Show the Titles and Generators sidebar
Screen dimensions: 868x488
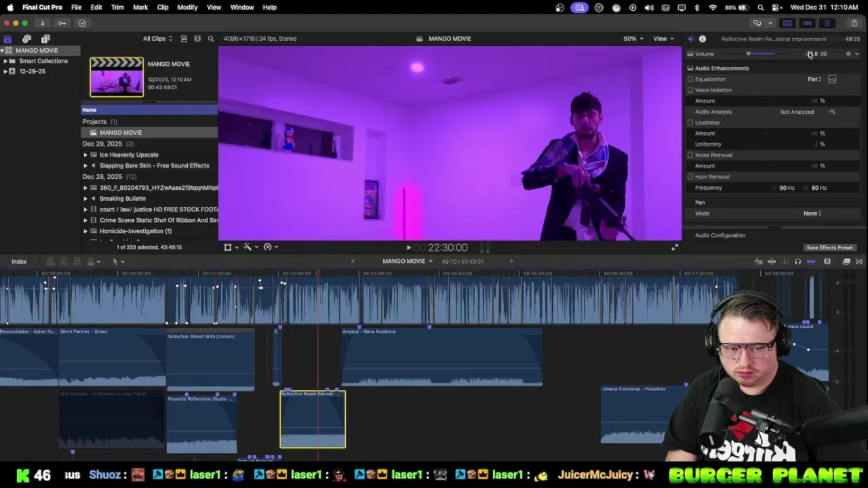pyautogui.click(x=45, y=39)
